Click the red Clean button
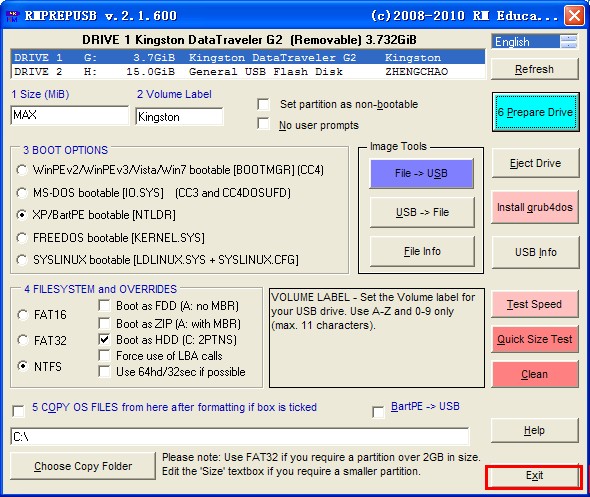The height and width of the screenshot is (497, 590). [534, 374]
